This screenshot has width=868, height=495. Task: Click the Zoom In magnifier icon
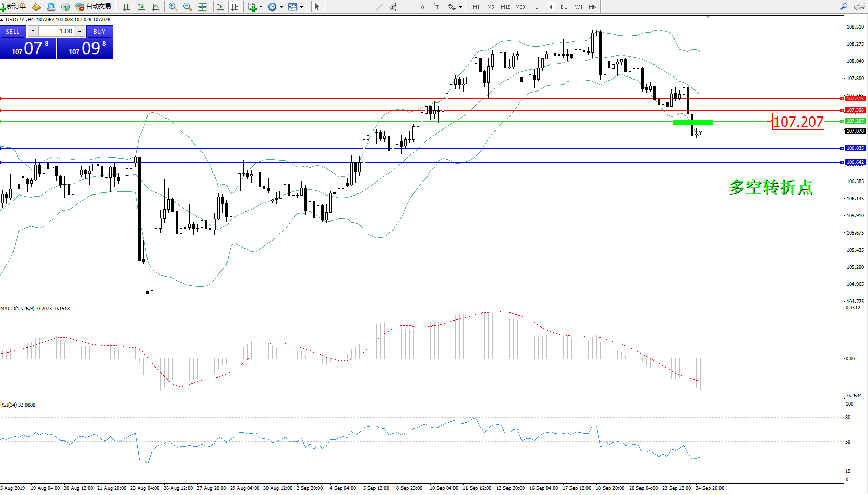coord(173,7)
